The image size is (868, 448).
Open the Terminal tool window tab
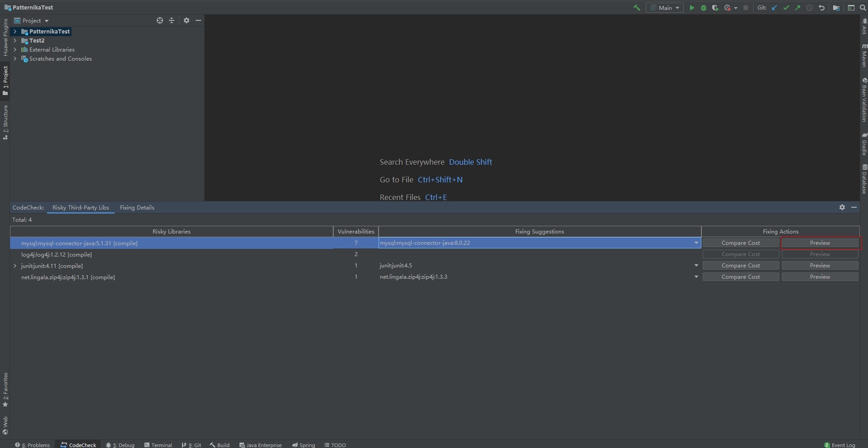[158, 445]
